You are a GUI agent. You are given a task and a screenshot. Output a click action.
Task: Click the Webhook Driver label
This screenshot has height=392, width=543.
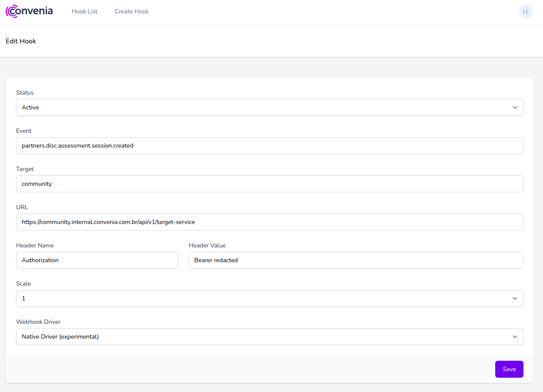pyautogui.click(x=39, y=322)
